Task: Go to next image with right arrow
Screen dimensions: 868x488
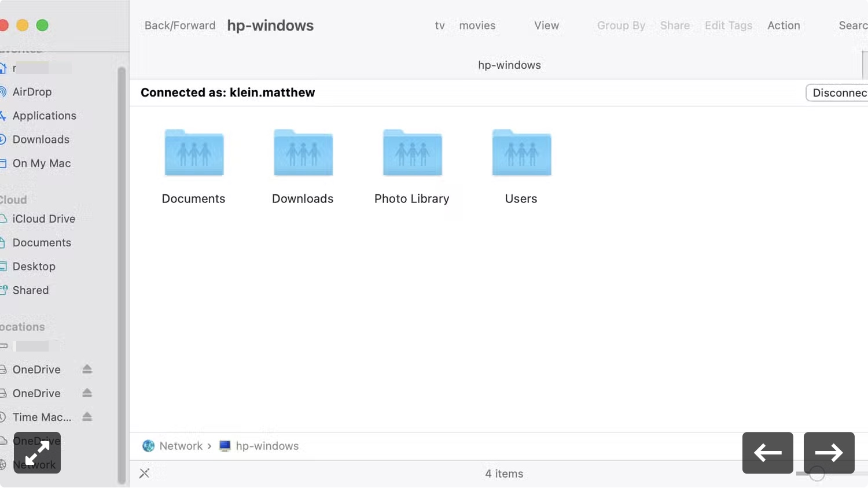Action: point(829,453)
